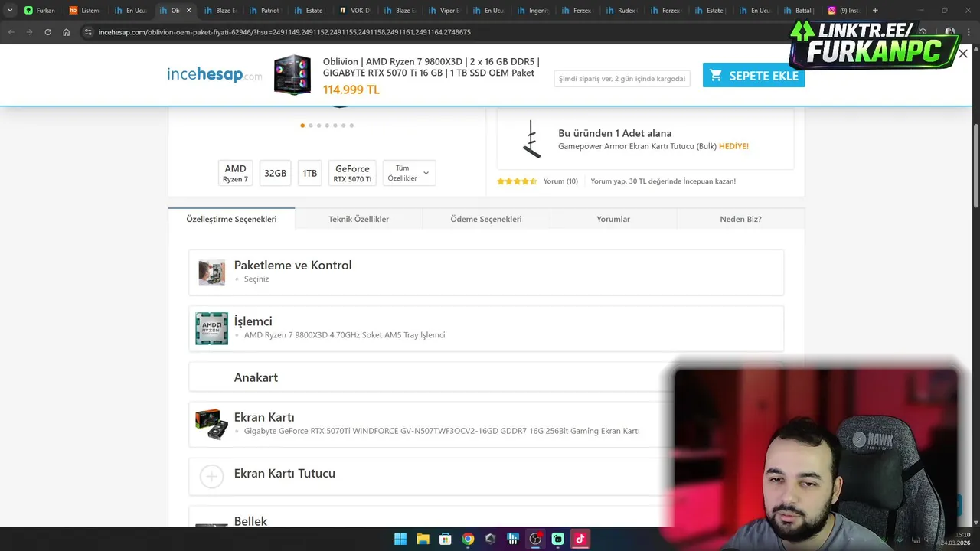Click the graphics card image in Ekran Kartı row
Image resolution: width=980 pixels, height=551 pixels.
tap(211, 424)
